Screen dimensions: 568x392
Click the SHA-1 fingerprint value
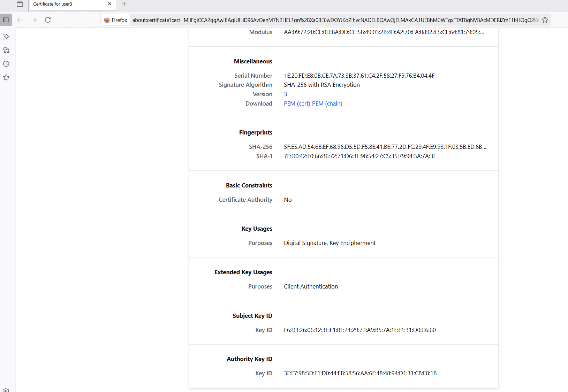[360, 156]
